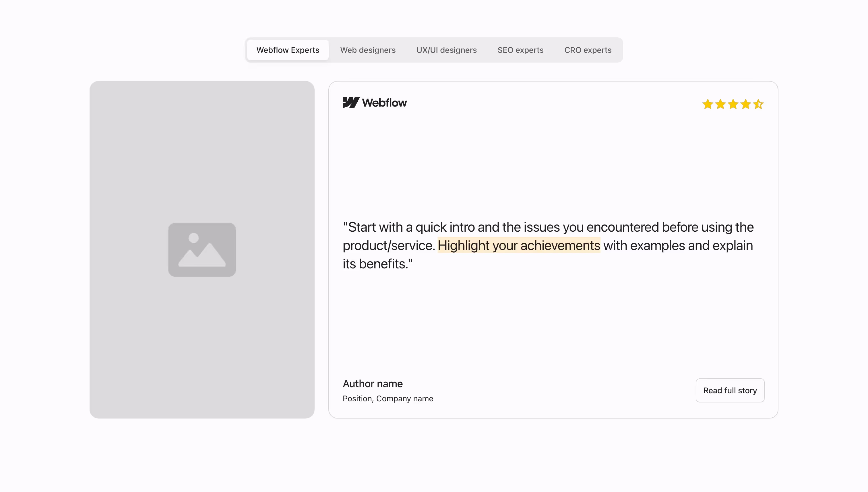The height and width of the screenshot is (492, 868).
Task: Click the 'Position, Company name' text
Action: (388, 398)
